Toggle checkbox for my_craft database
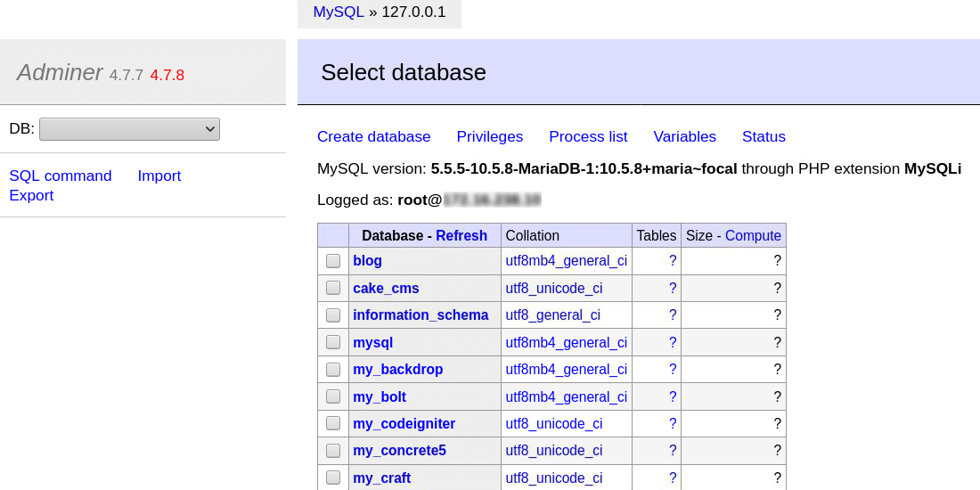The height and width of the screenshot is (490, 980). click(x=333, y=478)
